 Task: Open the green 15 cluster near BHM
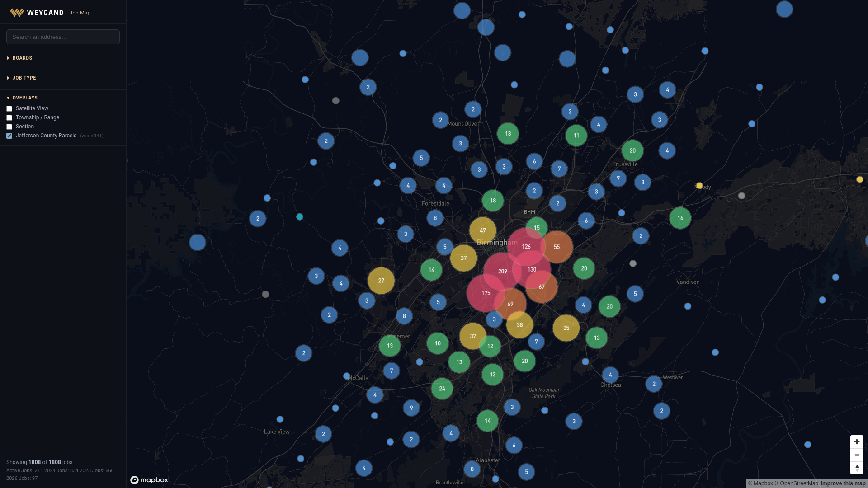click(537, 228)
